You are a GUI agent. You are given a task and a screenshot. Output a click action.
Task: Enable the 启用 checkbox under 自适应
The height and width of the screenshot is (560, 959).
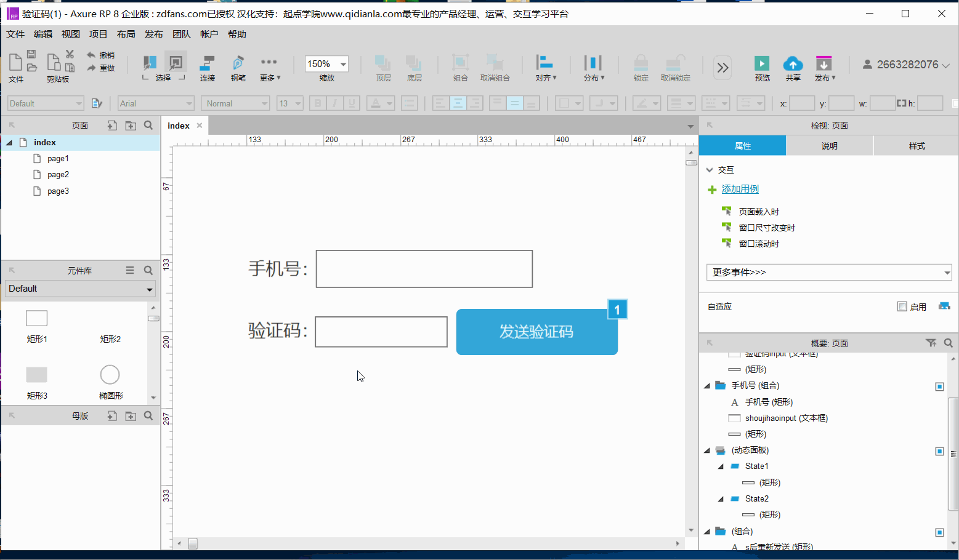(902, 306)
